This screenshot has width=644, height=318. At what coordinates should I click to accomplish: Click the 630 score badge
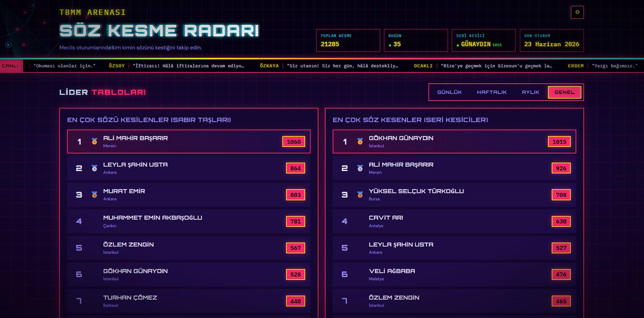point(561,221)
